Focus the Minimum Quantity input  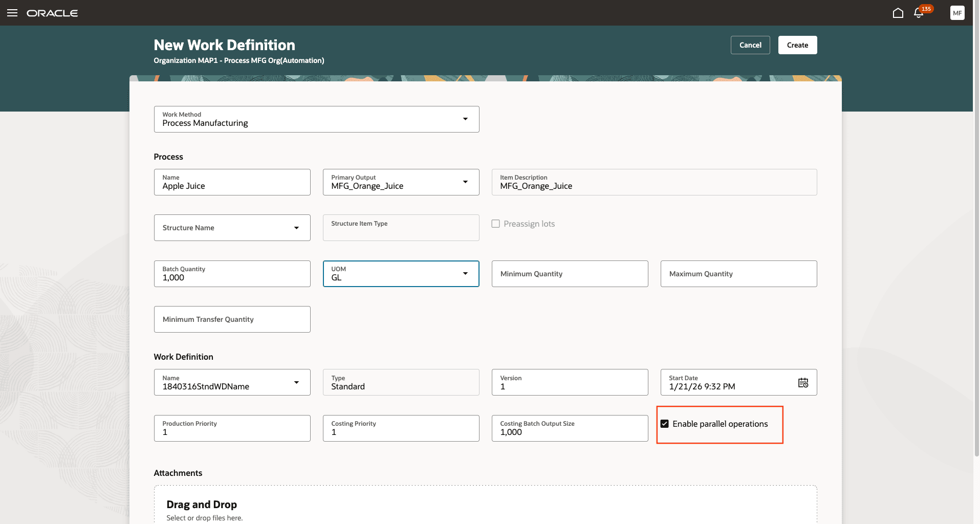[570, 274]
